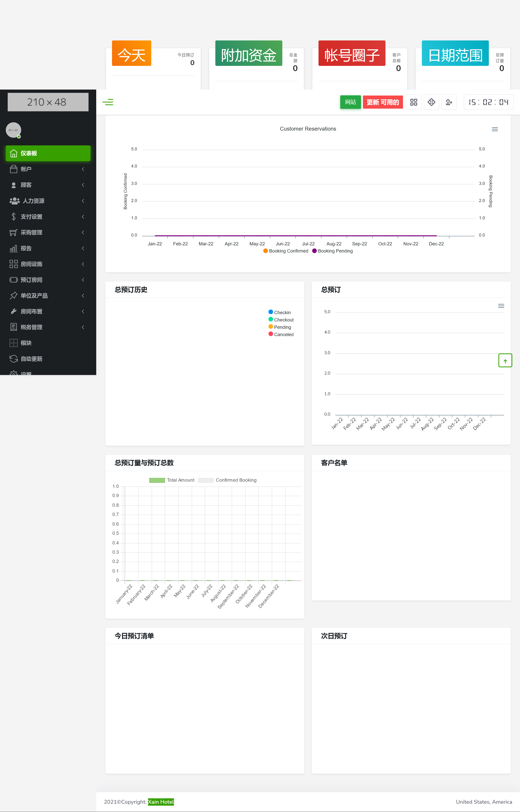Toggle Pending legend in 总预订历史
This screenshot has width=520, height=812.
click(280, 327)
